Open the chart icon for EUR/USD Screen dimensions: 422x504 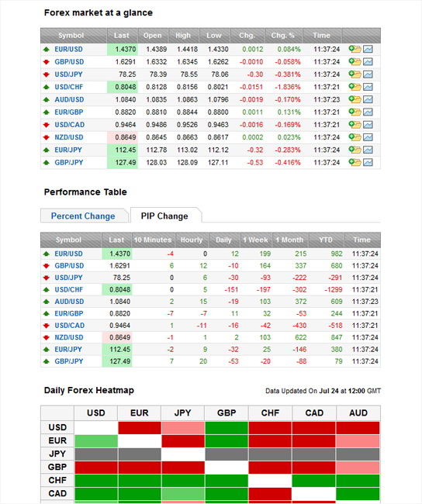click(368, 49)
